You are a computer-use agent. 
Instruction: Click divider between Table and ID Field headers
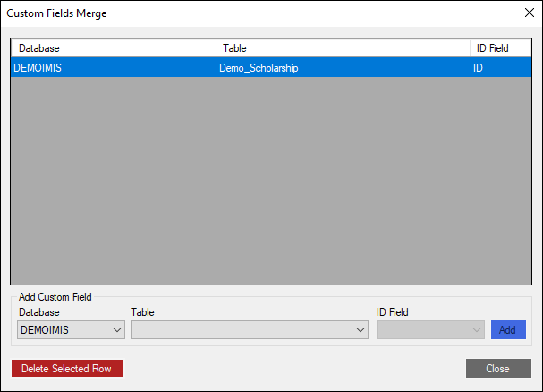tap(470, 48)
